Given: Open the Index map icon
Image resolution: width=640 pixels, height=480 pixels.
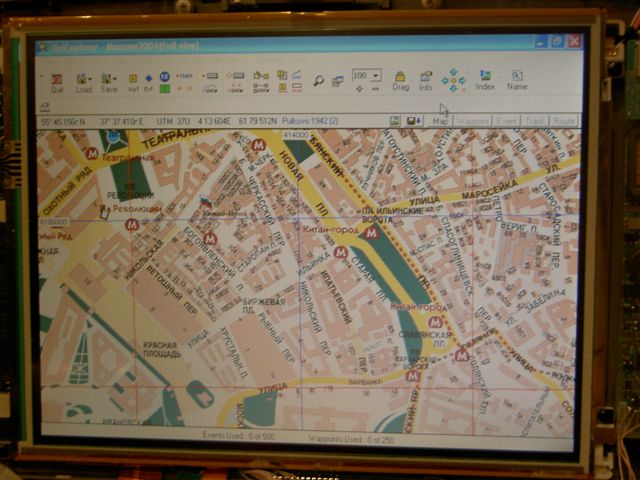Looking at the screenshot, I should [485, 80].
